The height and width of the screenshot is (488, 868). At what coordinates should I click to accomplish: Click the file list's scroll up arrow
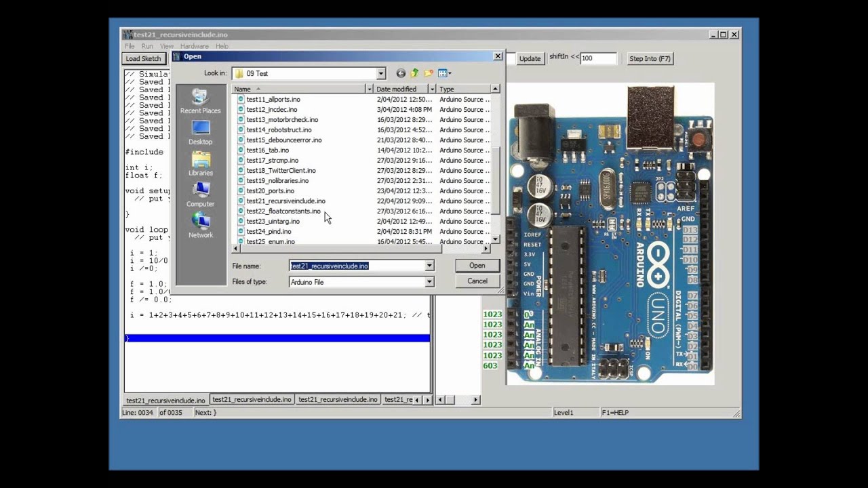click(495, 89)
